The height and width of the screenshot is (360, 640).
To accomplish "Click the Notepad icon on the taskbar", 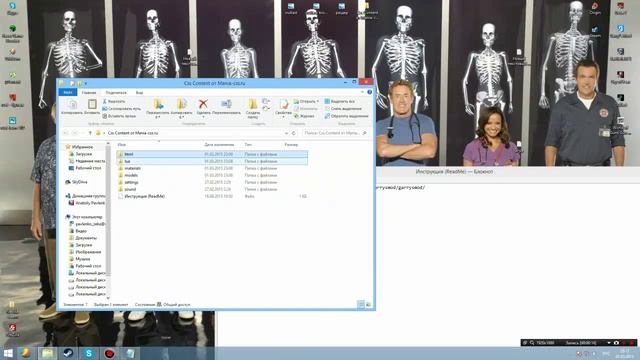I will pos(130,353).
